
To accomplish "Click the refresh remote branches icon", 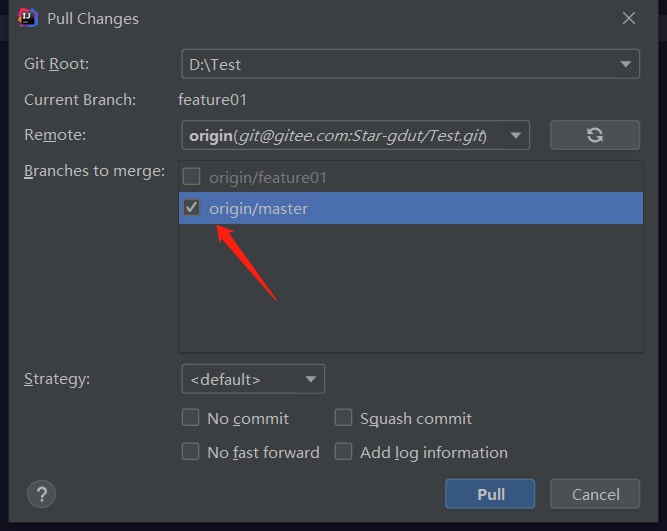I will 594,135.
